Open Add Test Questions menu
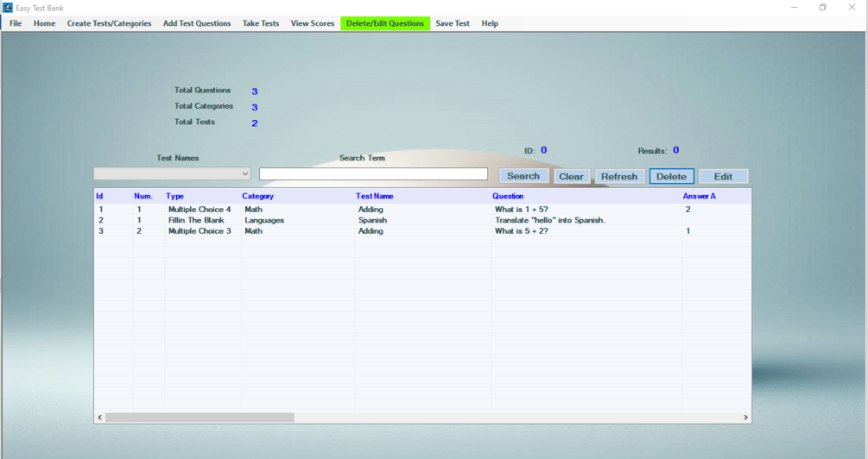This screenshot has width=868, height=459. 197,23
